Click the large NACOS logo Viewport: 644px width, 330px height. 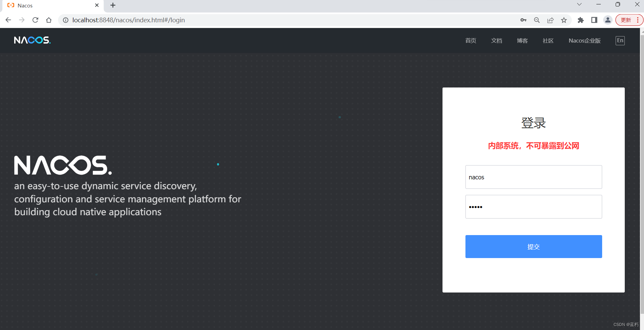[x=63, y=165]
